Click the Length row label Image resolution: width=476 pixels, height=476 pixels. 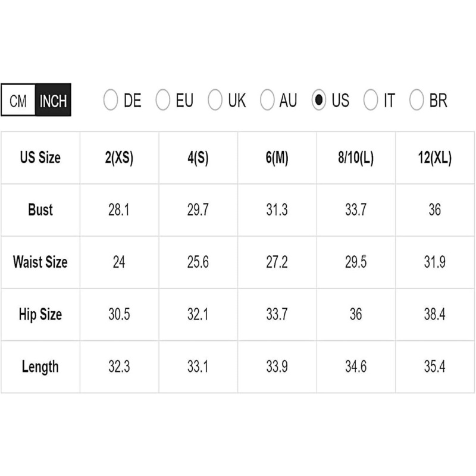pos(40,367)
